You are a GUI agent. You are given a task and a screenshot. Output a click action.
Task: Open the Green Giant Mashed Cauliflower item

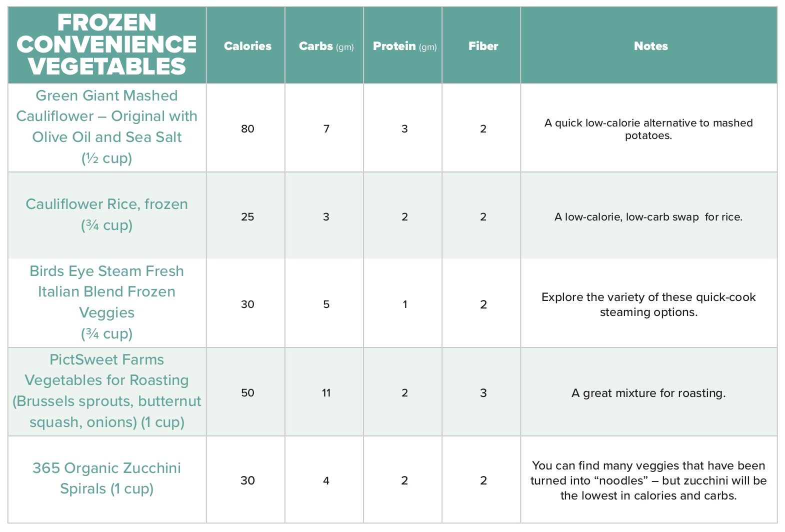106,126
